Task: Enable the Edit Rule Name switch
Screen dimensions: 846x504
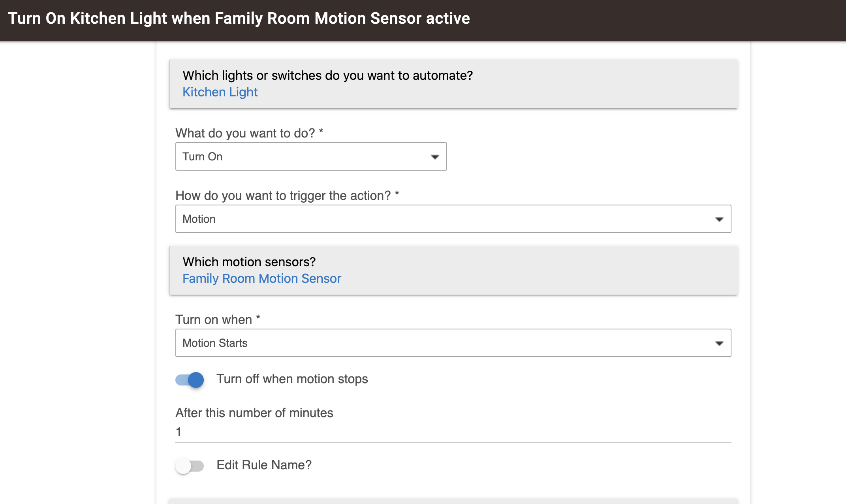Action: [190, 466]
